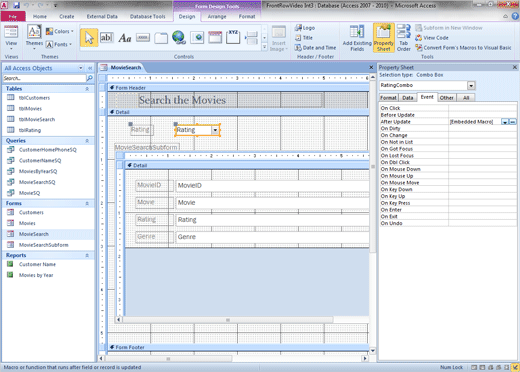Screen dimensions: 520x372
Task: Collapse the Reports group
Action: point(87,255)
